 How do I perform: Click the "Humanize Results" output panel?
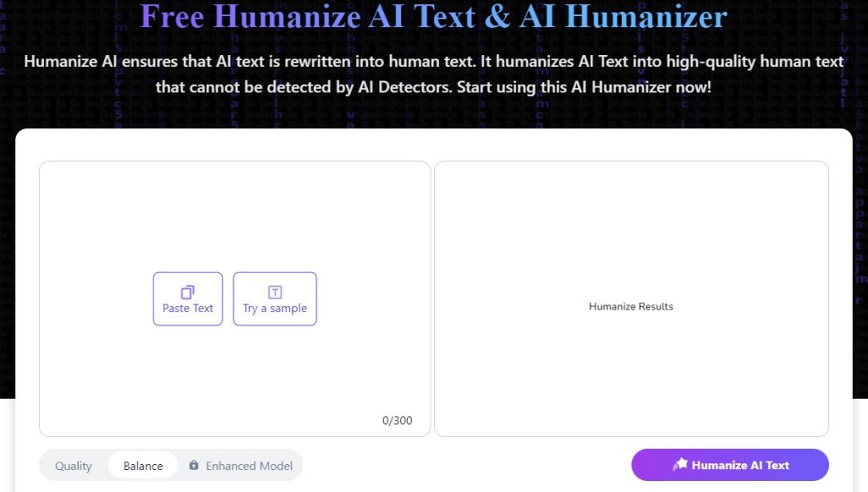pyautogui.click(x=632, y=299)
